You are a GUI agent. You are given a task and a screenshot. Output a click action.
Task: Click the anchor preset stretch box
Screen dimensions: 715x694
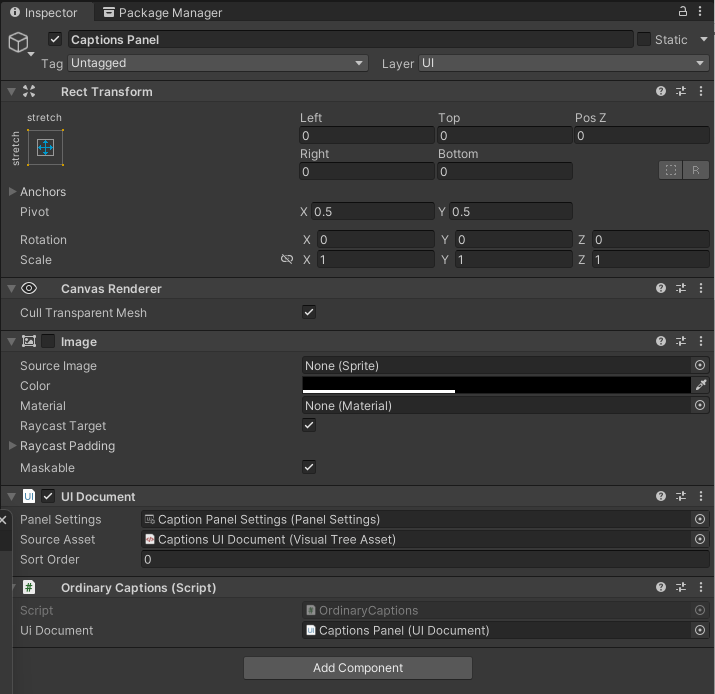45,148
